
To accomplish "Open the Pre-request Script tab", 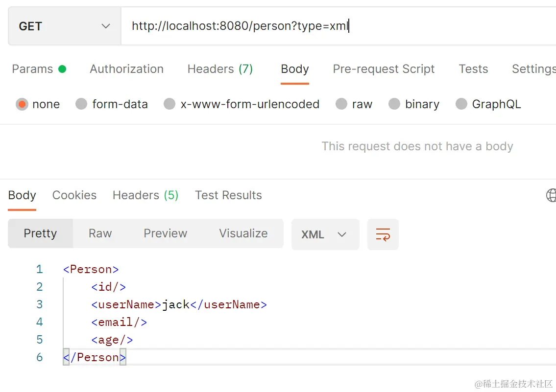I will [x=384, y=69].
